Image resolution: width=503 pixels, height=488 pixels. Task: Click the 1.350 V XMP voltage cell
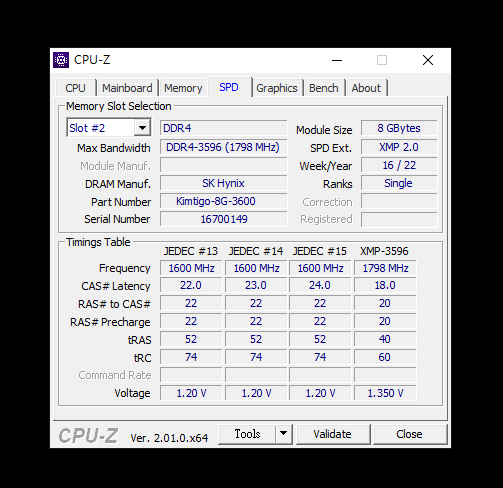[385, 393]
